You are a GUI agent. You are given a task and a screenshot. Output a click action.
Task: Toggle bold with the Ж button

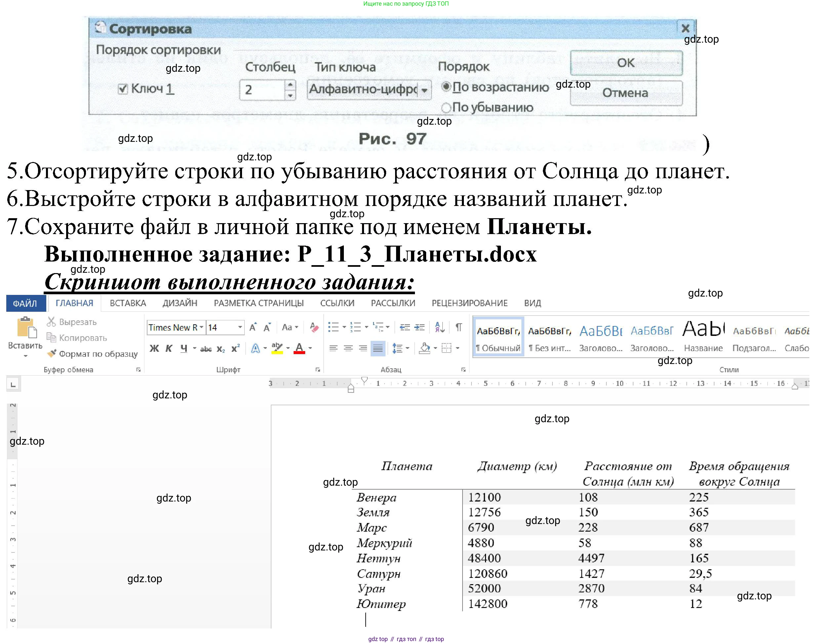[154, 349]
